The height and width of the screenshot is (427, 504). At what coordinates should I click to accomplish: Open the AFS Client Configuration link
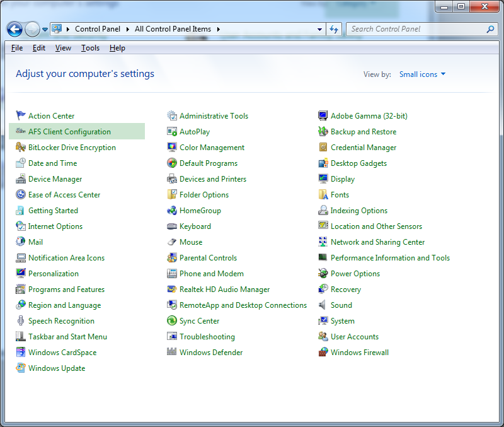point(69,132)
